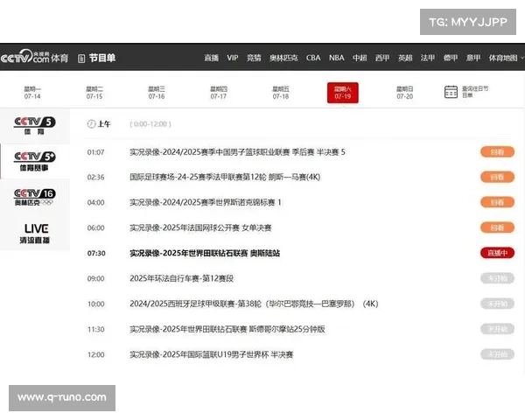525x420 pixels.
Task: Open the LIVE 清流直播 channel
Action: (x=35, y=234)
